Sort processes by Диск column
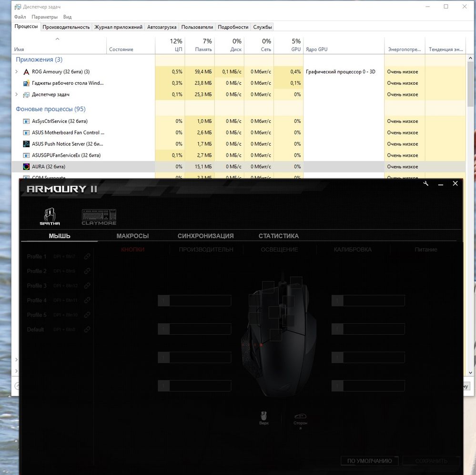The width and height of the screenshot is (476, 475). coord(230,45)
